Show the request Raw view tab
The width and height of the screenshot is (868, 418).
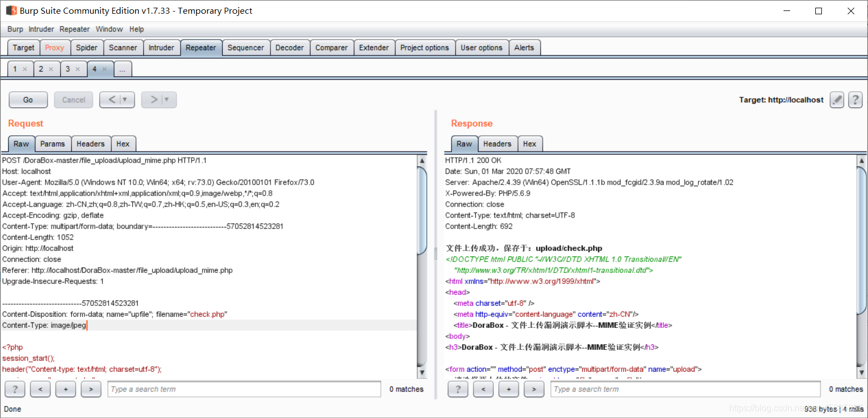pos(21,144)
